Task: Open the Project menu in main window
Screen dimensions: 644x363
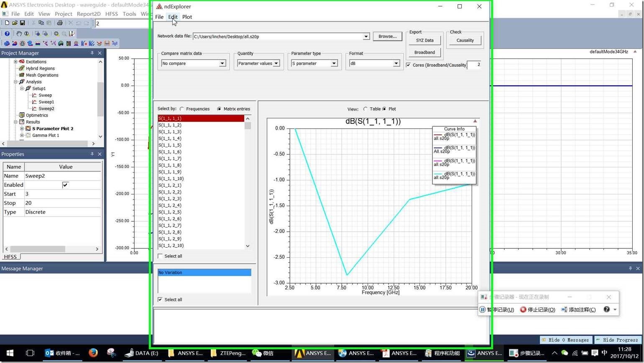Action: tap(64, 14)
